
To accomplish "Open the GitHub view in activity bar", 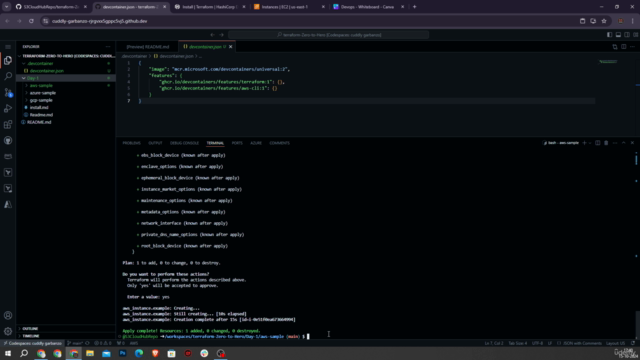I will pyautogui.click(x=8, y=140).
